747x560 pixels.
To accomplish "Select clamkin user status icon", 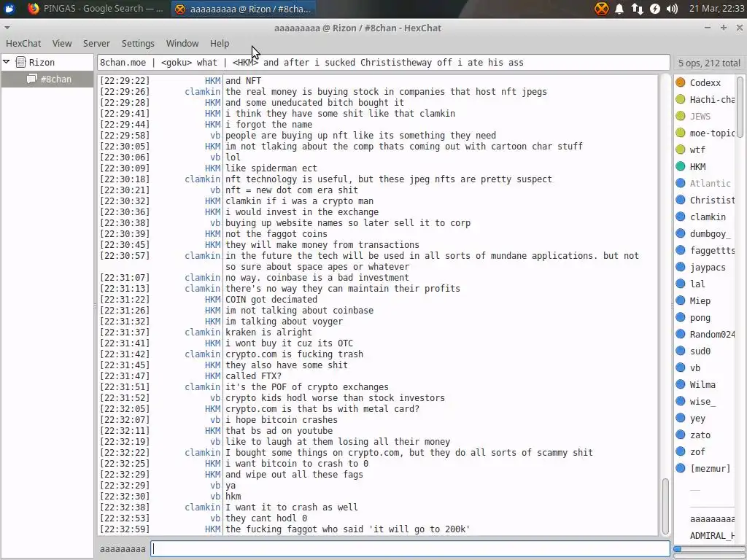I will (681, 217).
